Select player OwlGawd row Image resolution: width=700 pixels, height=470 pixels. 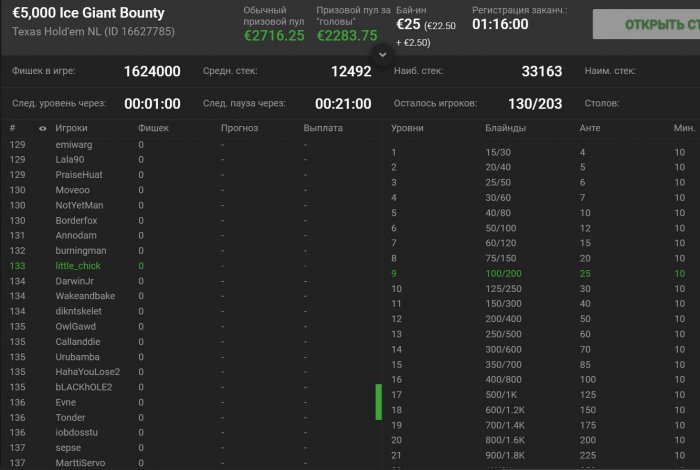[x=192, y=326]
